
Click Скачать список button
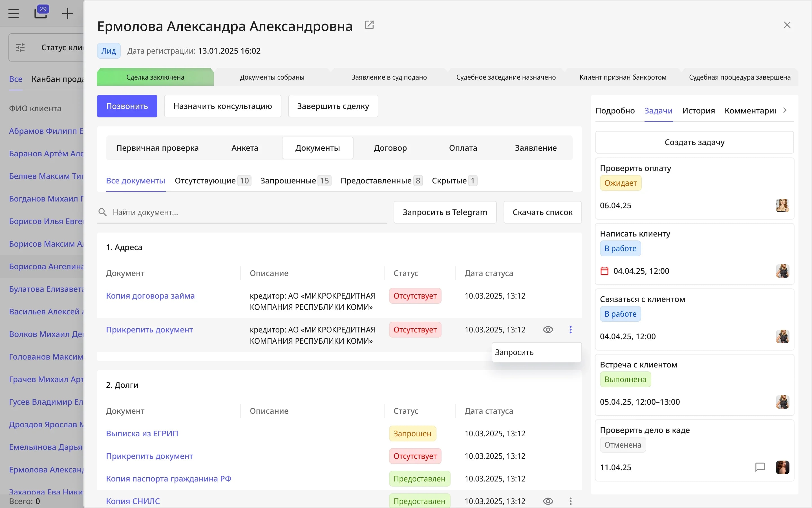542,212
